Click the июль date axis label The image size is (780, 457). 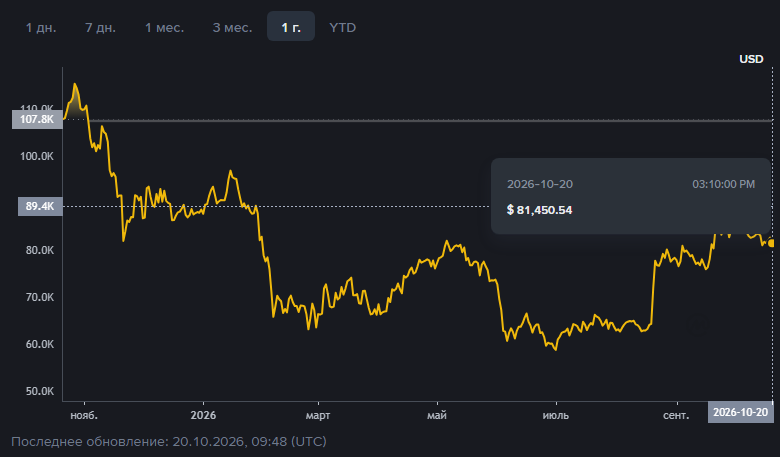(x=556, y=415)
